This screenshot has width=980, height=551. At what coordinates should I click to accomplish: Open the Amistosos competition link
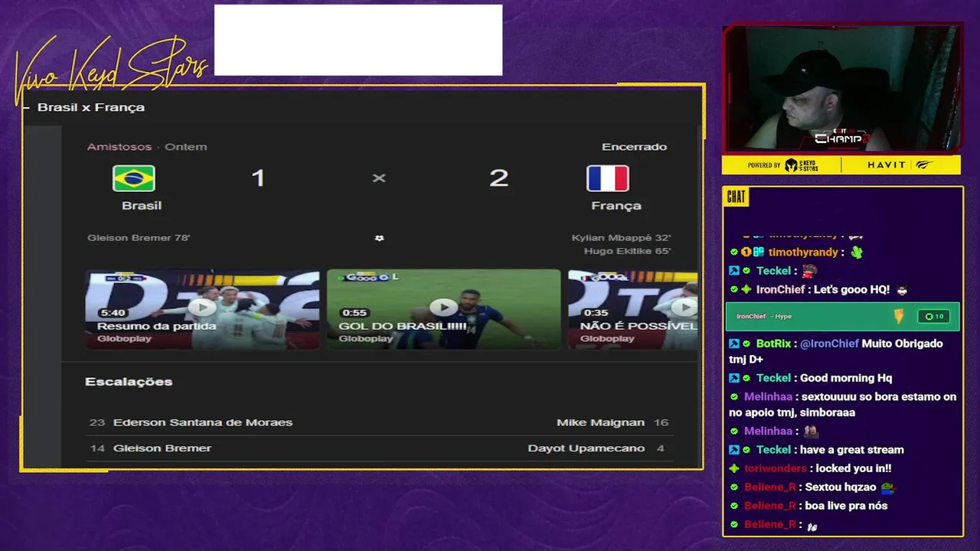(x=119, y=147)
